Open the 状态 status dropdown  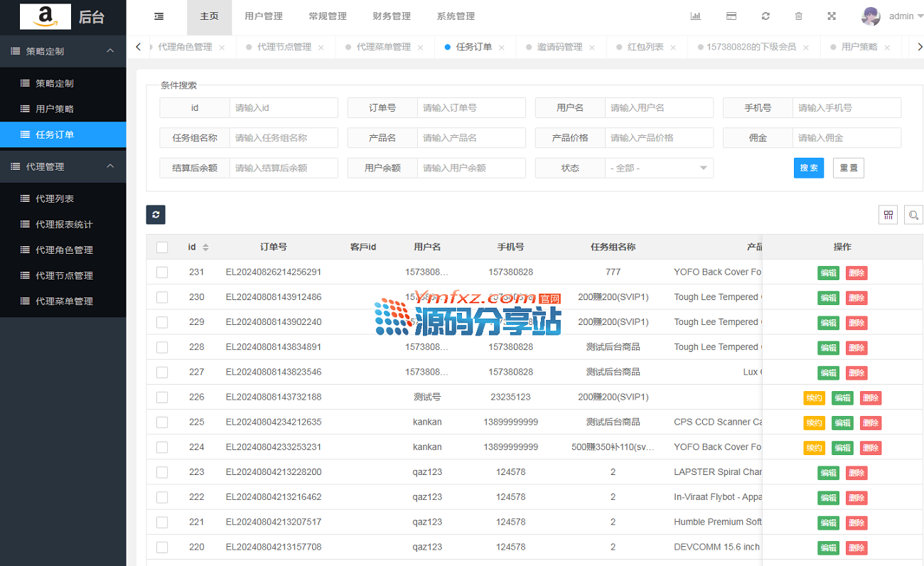pos(659,168)
